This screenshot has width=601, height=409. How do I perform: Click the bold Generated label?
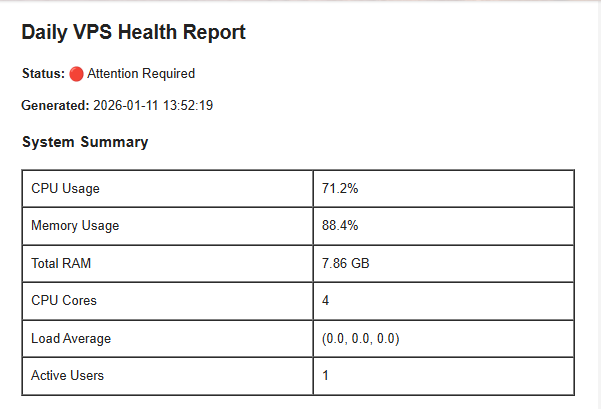(x=55, y=105)
